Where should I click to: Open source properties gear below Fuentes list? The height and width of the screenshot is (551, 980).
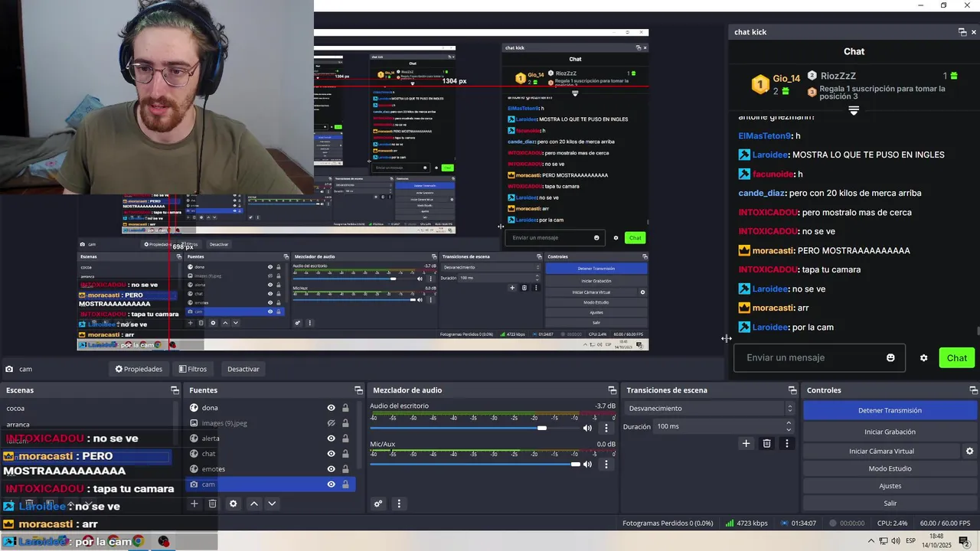tap(234, 504)
